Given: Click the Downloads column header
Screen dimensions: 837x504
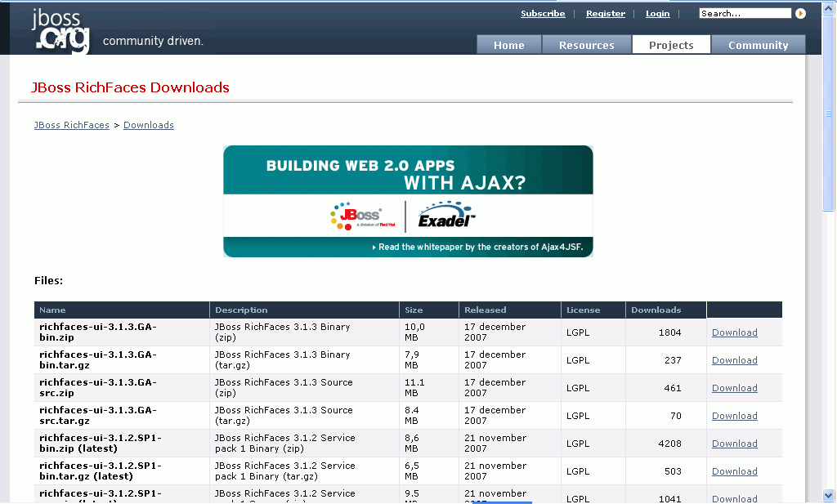Looking at the screenshot, I should pos(665,310).
